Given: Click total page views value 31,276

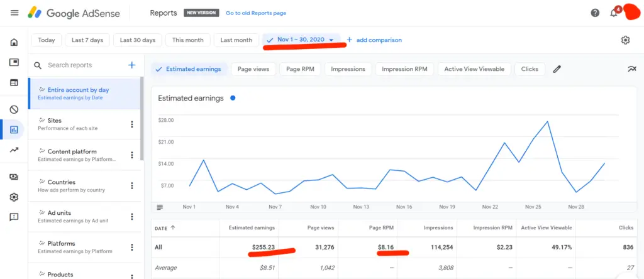Looking at the screenshot, I should 325,248.
